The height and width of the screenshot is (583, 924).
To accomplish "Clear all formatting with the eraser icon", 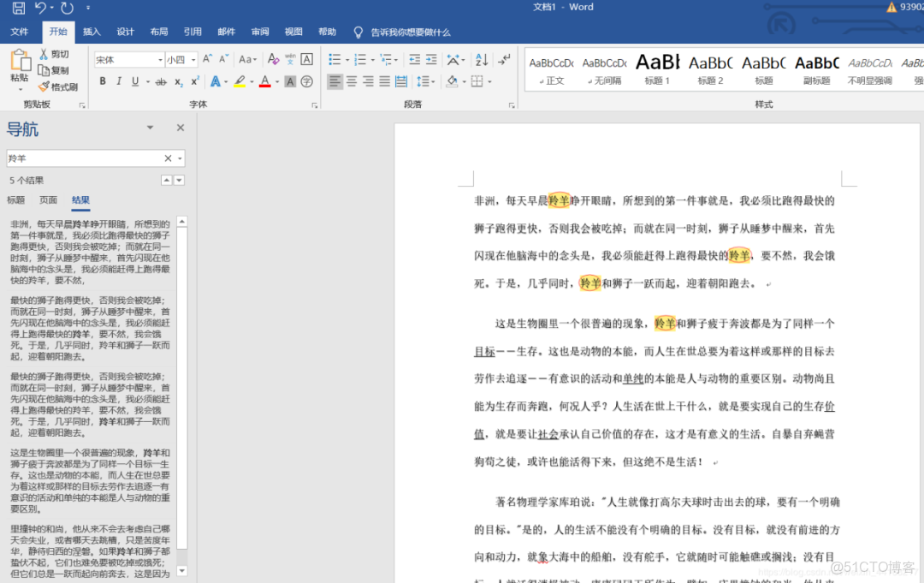I will coord(273,58).
